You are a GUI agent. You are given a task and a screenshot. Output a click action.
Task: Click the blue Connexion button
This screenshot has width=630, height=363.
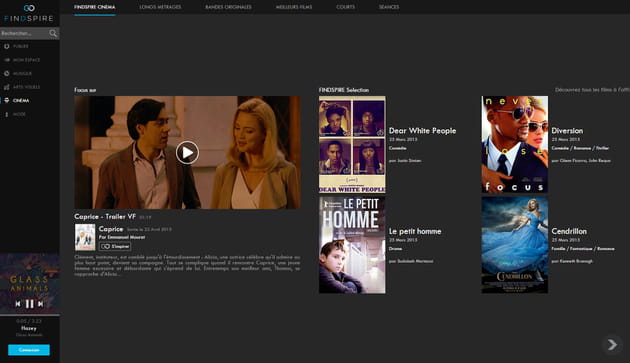click(x=29, y=350)
